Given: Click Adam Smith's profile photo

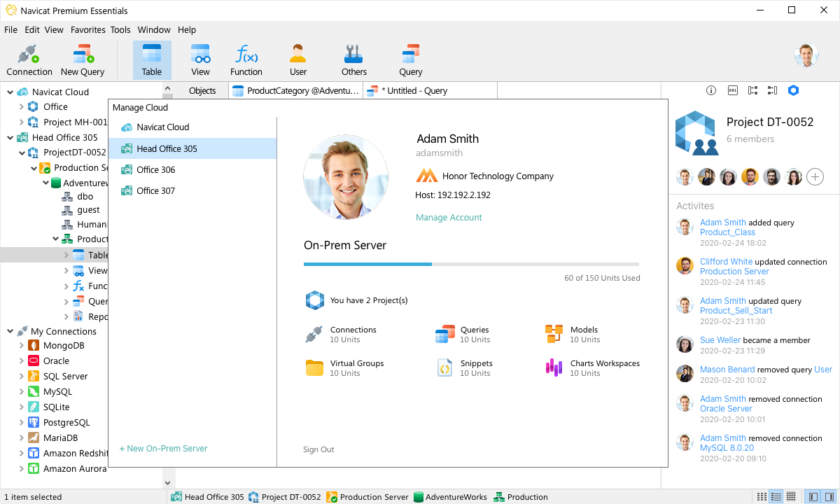Looking at the screenshot, I should [346, 177].
